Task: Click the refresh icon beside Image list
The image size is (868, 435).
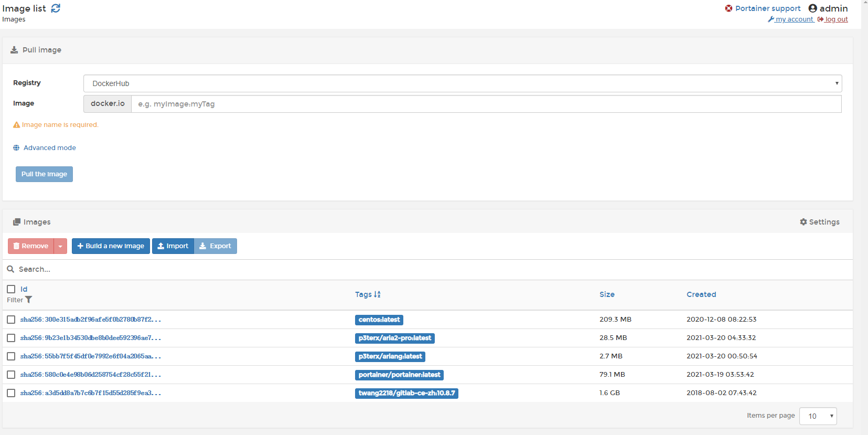Action: [x=56, y=8]
